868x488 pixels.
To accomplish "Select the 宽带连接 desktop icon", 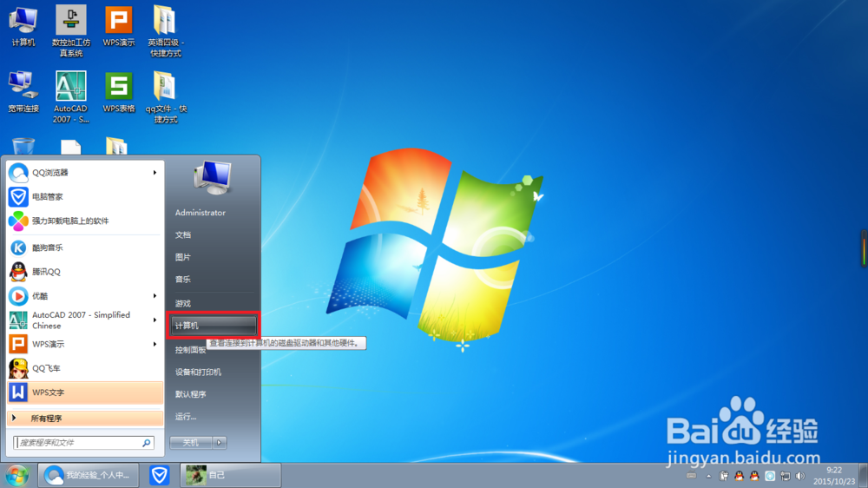I will pos(23,92).
